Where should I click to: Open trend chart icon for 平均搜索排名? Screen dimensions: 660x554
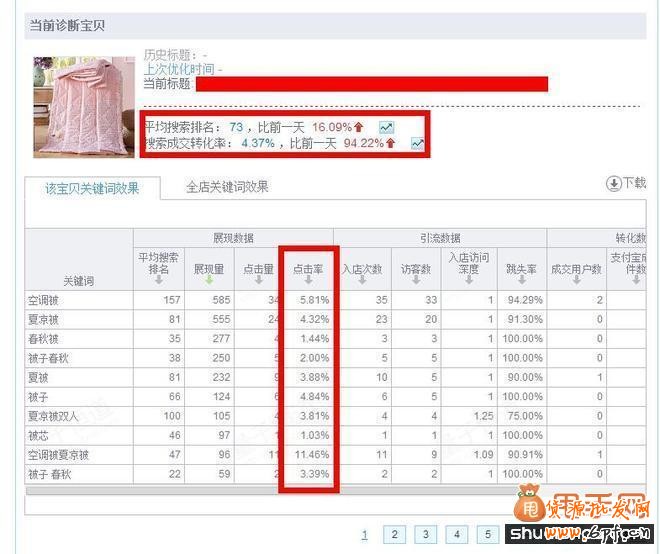coord(386,127)
